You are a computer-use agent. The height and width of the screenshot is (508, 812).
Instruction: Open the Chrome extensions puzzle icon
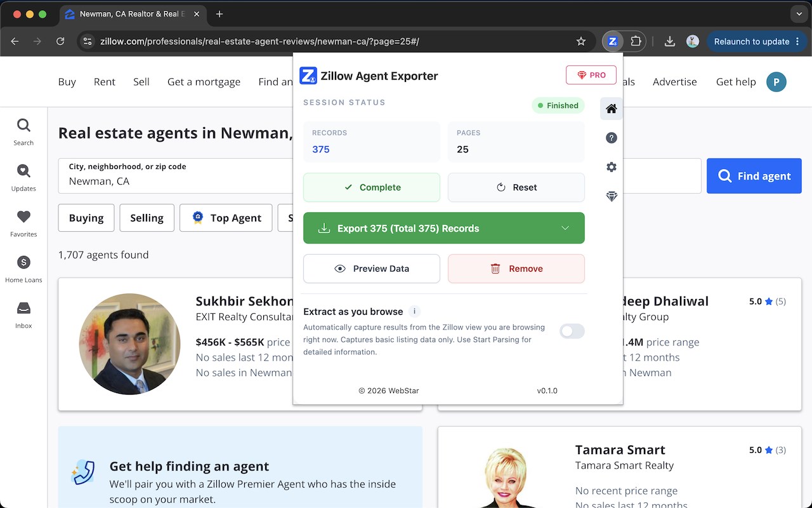[x=636, y=41]
